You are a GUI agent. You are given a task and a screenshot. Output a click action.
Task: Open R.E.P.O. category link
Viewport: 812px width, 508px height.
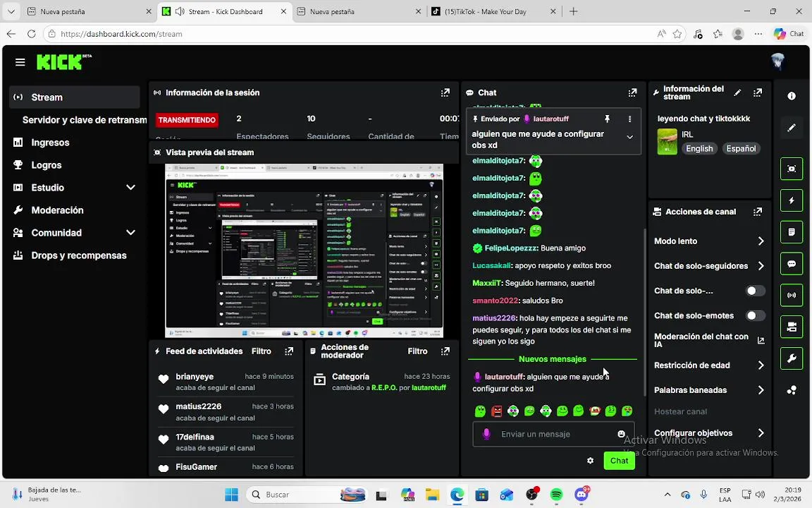383,388
